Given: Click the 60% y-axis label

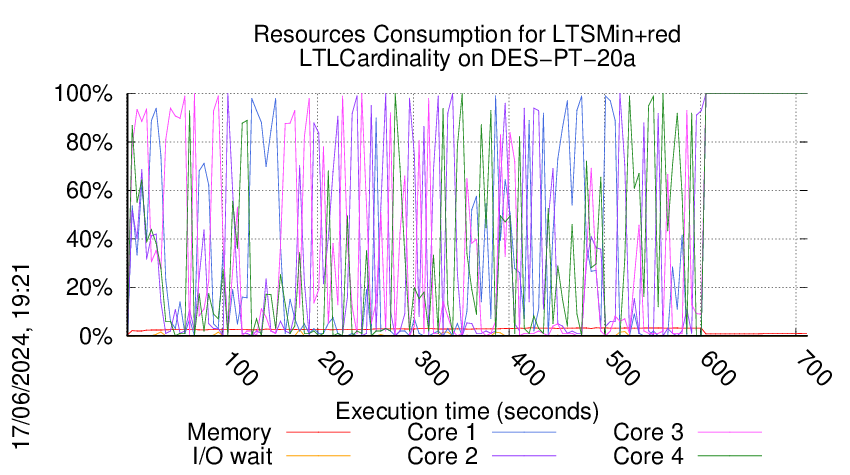Looking at the screenshot, I should coord(89,191).
